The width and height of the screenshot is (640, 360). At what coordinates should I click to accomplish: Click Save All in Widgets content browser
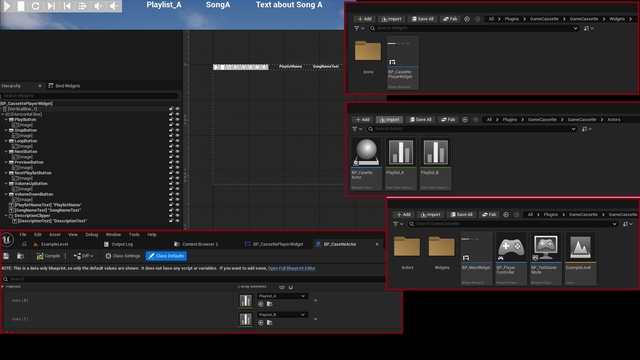(x=422, y=19)
